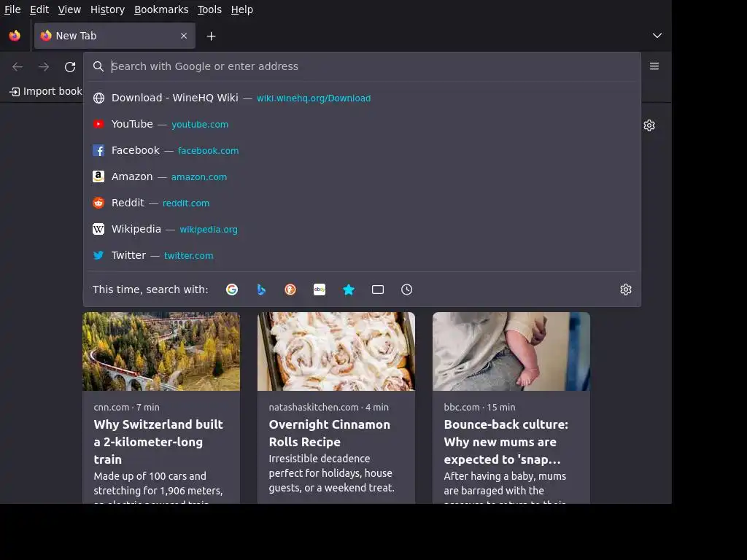747x560 pixels.
Task: Search this time with eBay icon
Action: click(320, 289)
